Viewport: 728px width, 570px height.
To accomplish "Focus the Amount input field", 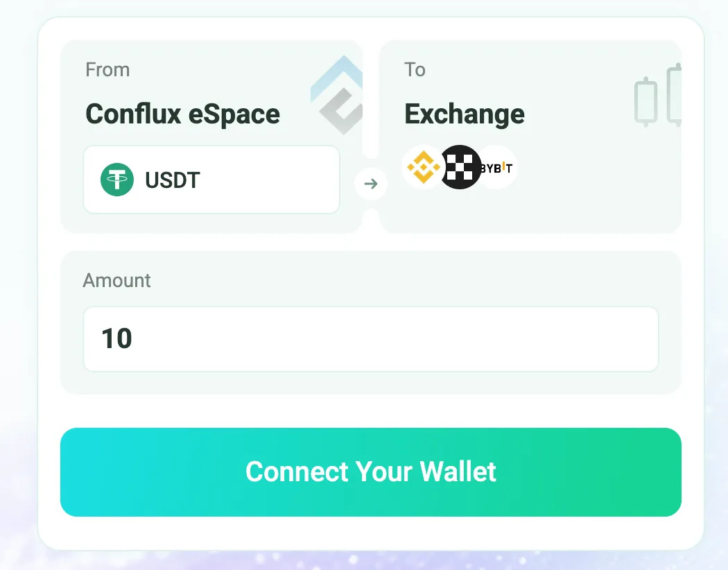I will coord(370,339).
